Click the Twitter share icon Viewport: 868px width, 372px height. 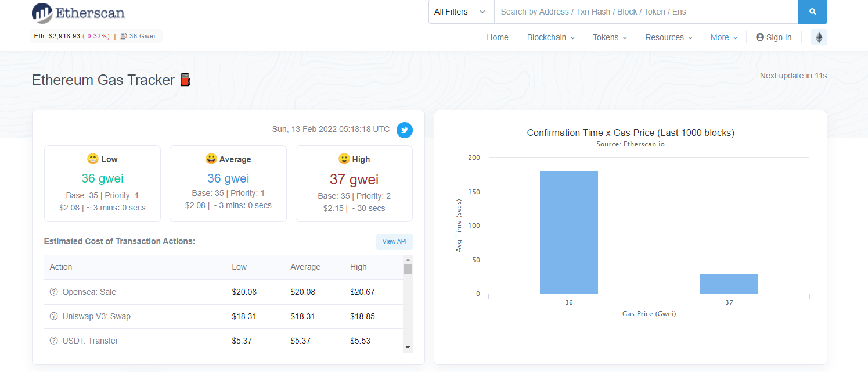tap(405, 130)
